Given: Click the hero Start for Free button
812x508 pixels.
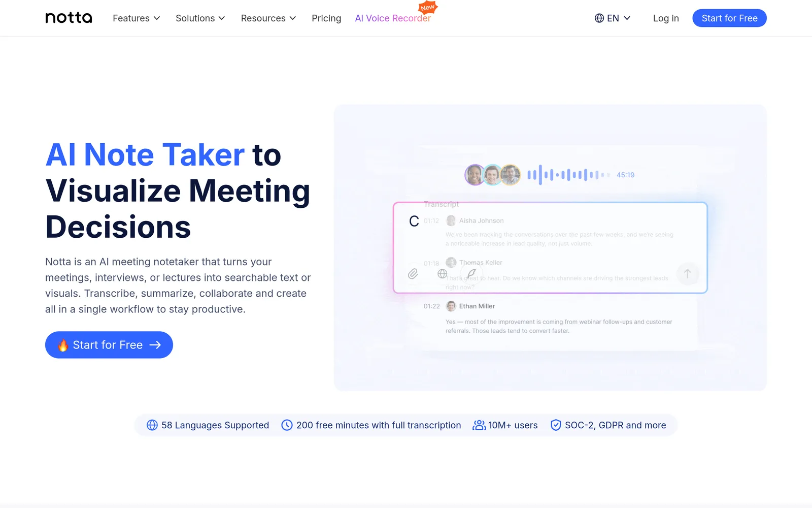Looking at the screenshot, I should click(x=109, y=345).
